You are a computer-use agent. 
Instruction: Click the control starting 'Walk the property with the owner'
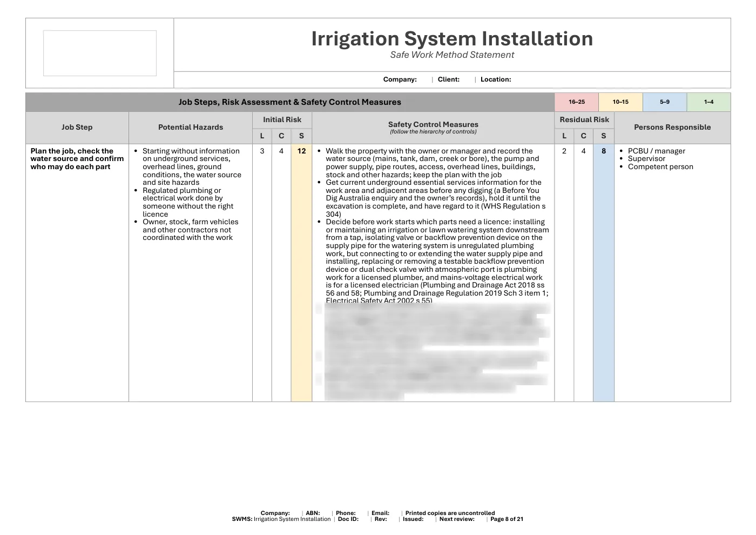point(433,163)
